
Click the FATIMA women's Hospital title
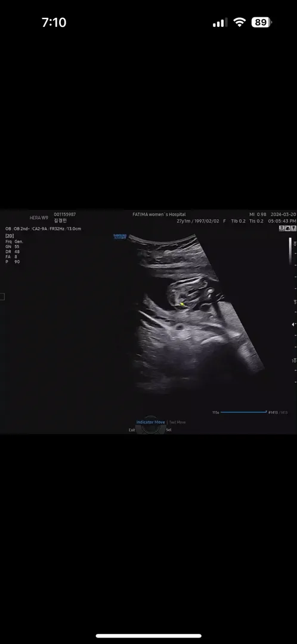[x=159, y=215]
